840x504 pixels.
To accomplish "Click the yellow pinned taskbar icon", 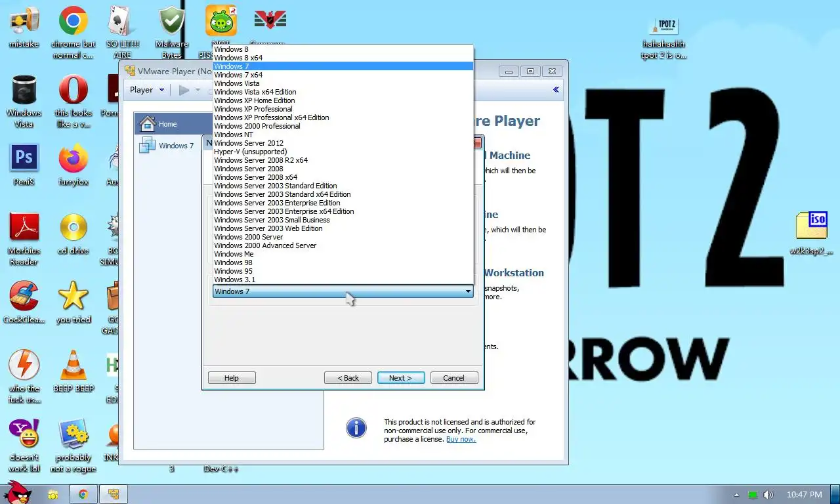I will tap(52, 495).
